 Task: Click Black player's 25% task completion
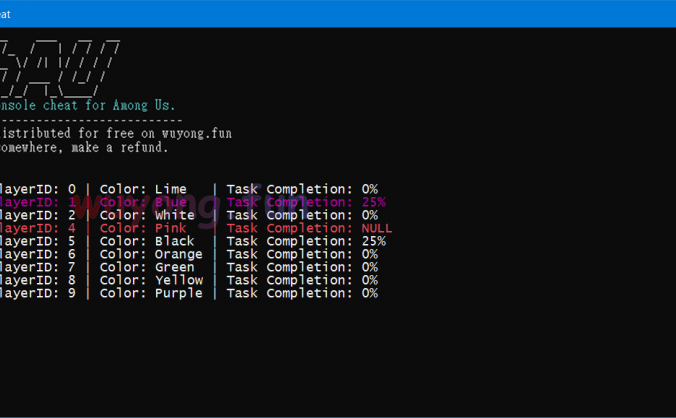pos(373,241)
